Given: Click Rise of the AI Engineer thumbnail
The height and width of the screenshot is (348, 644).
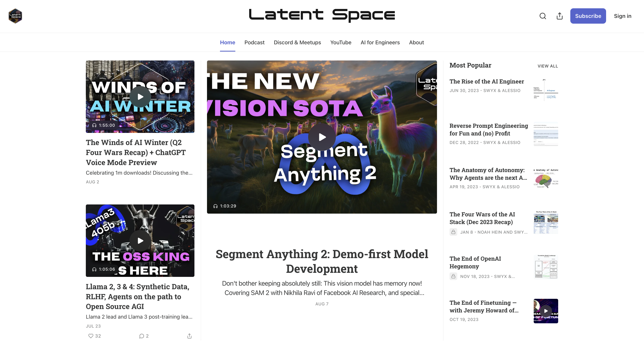Looking at the screenshot, I should [x=546, y=90].
